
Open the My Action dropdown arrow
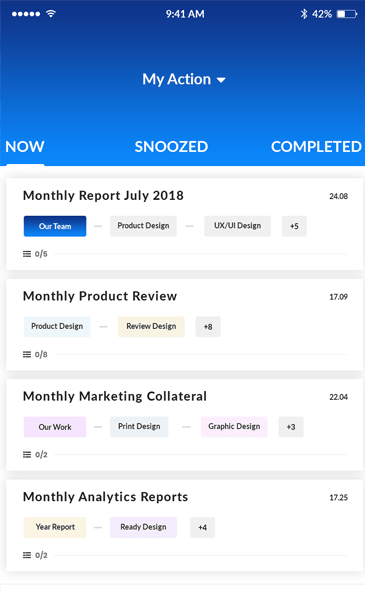(x=221, y=80)
